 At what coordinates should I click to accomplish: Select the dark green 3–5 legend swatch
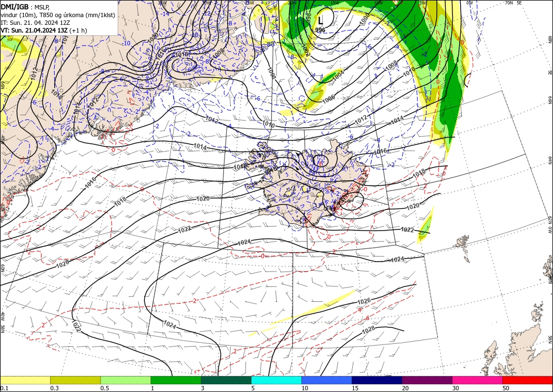[x=226, y=380]
